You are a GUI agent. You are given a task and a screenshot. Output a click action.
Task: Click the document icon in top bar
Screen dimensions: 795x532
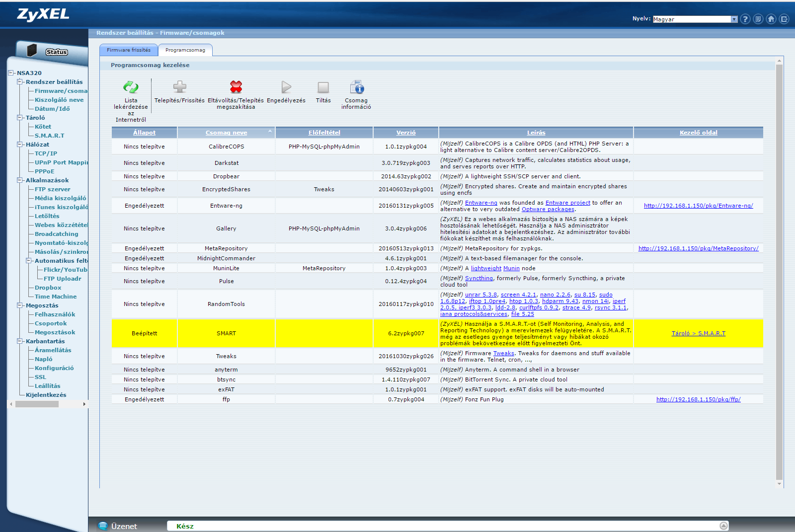coord(758,19)
